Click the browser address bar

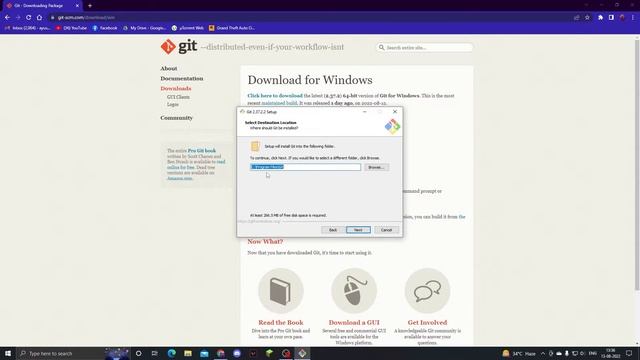310,18
